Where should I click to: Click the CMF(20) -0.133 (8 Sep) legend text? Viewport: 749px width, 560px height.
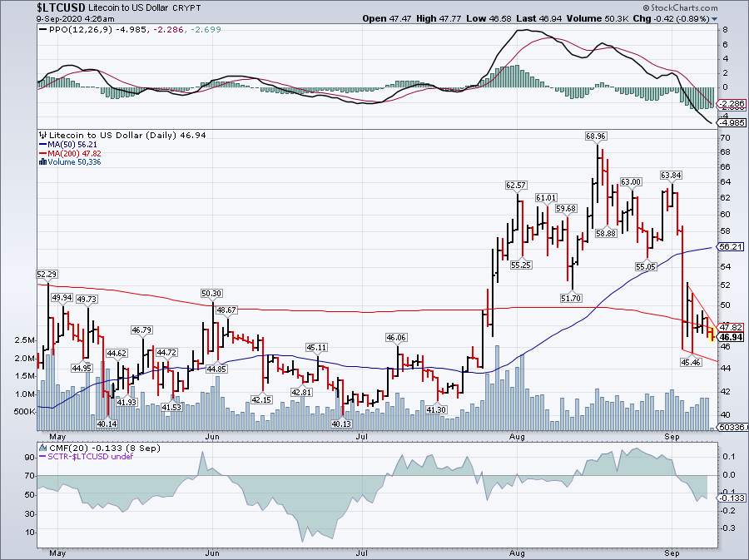(105, 448)
